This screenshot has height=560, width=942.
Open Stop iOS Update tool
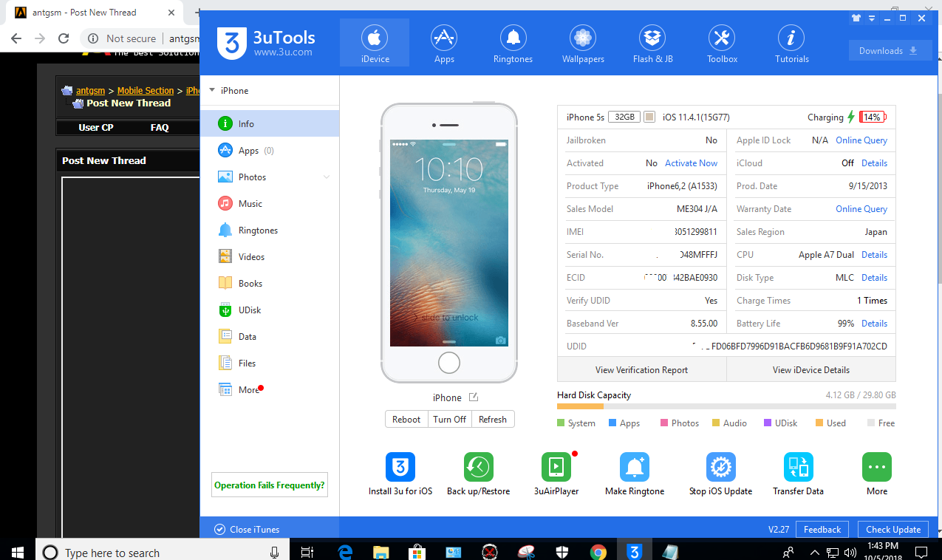point(720,474)
